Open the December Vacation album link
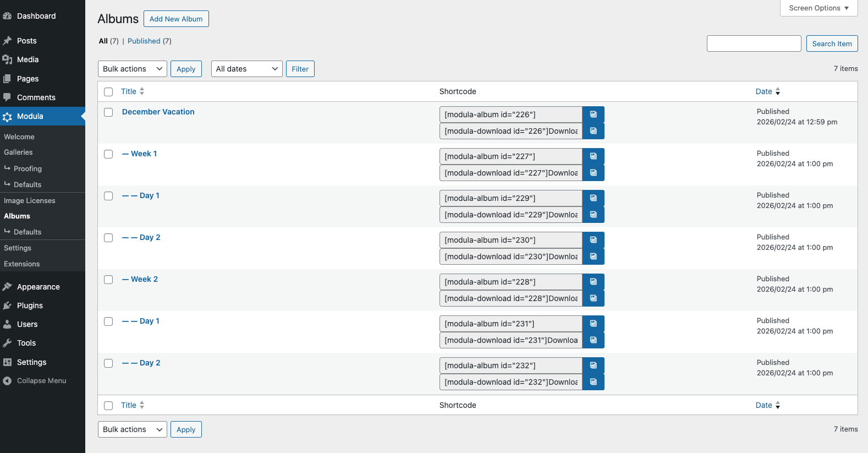 [158, 112]
